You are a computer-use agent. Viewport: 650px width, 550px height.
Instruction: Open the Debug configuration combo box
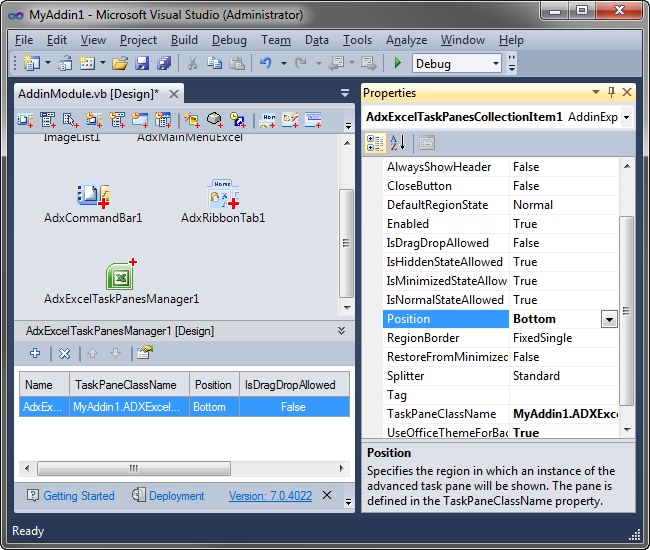(457, 63)
